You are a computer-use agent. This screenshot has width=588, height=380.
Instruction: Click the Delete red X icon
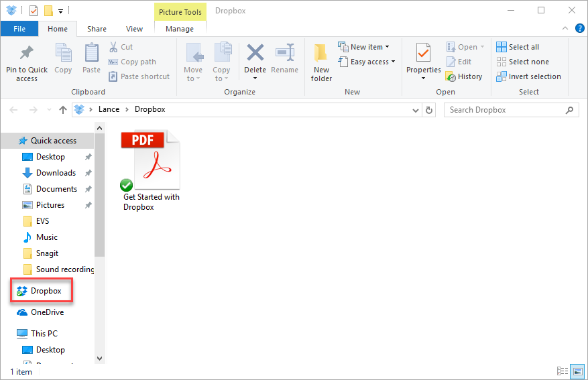click(x=255, y=52)
